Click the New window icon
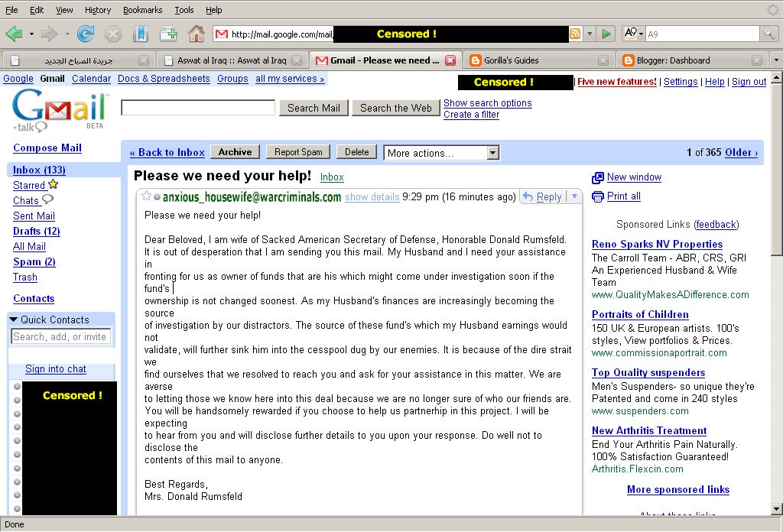 click(x=598, y=177)
